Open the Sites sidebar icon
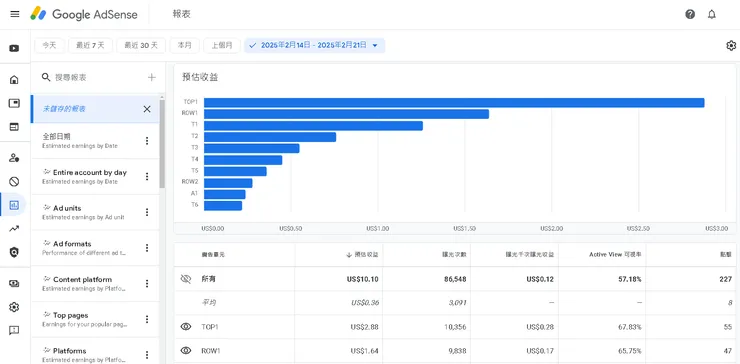This screenshot has height=364, width=740. tap(14, 127)
